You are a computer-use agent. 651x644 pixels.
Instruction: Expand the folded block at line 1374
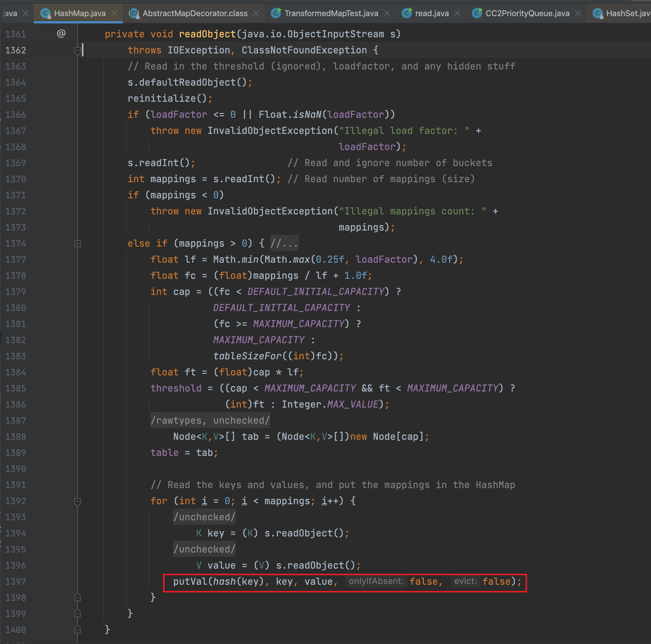pyautogui.click(x=77, y=244)
